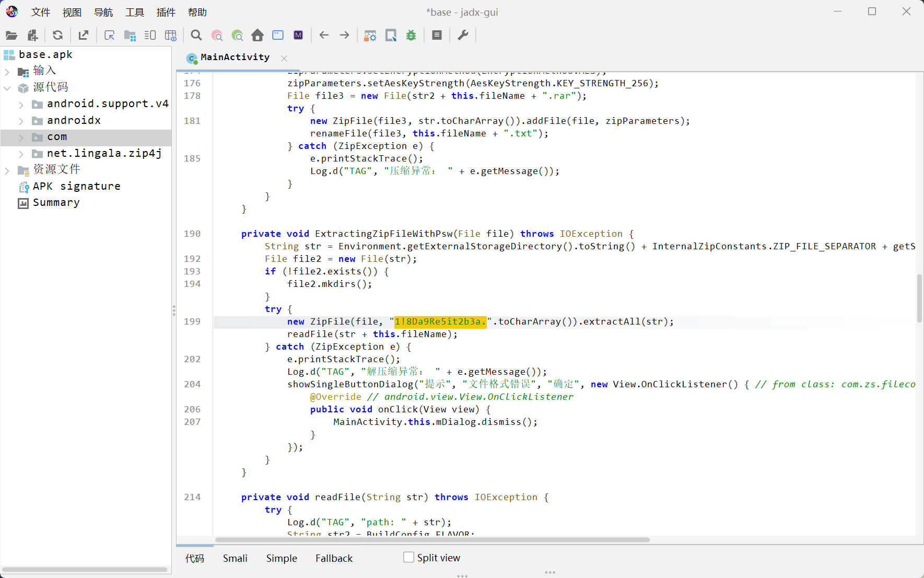
Task: Click the export project arrow icon
Action: point(84,36)
